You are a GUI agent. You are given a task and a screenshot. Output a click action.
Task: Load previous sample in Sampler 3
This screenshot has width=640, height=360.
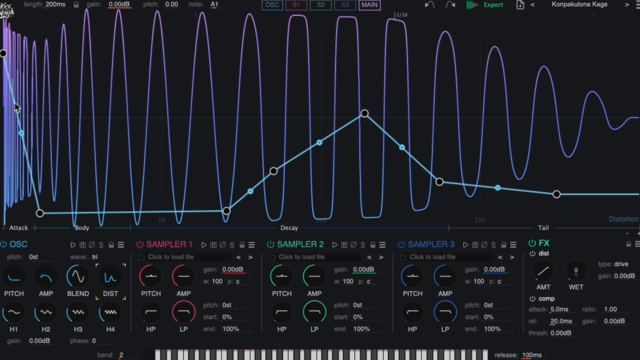[500, 257]
